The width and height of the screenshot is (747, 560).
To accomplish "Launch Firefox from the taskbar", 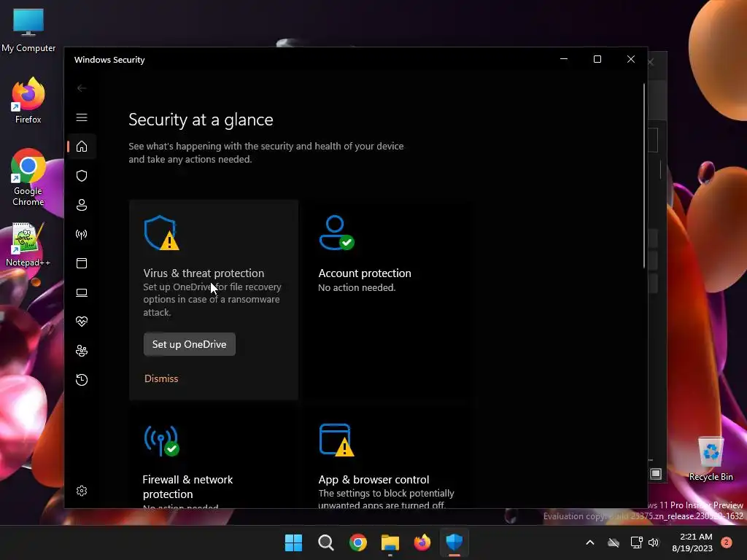I will click(422, 542).
